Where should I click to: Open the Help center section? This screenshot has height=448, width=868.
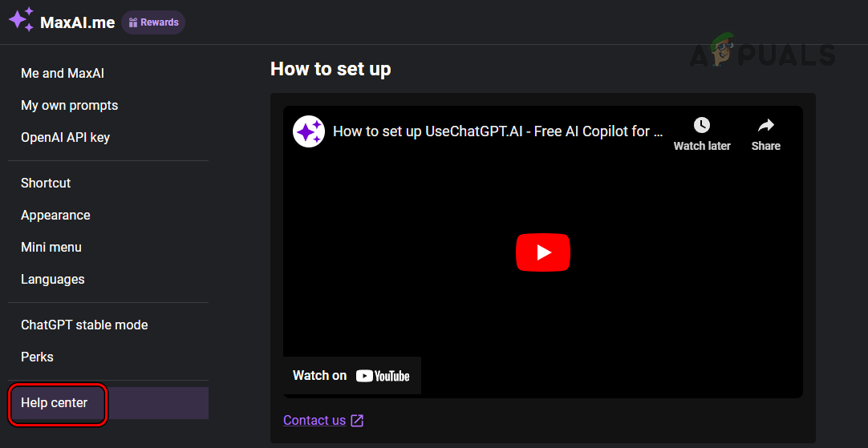[108, 402]
